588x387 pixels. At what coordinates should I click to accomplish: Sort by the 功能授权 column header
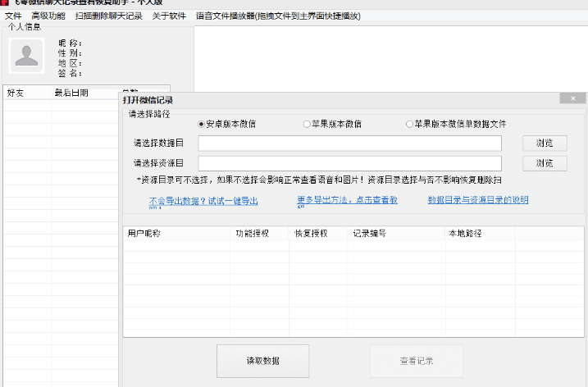tap(259, 233)
